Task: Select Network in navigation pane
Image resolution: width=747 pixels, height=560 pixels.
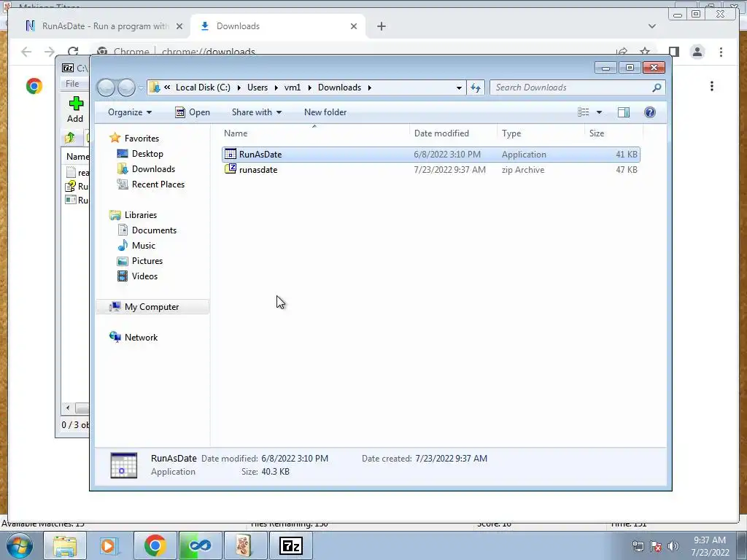Action: point(141,338)
